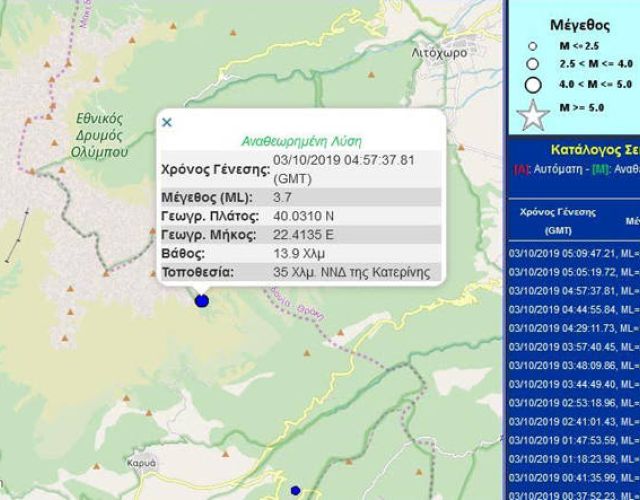Click the Λιτόχωρο town label on map
Screen dimensions: 640x500
[x=439, y=52]
